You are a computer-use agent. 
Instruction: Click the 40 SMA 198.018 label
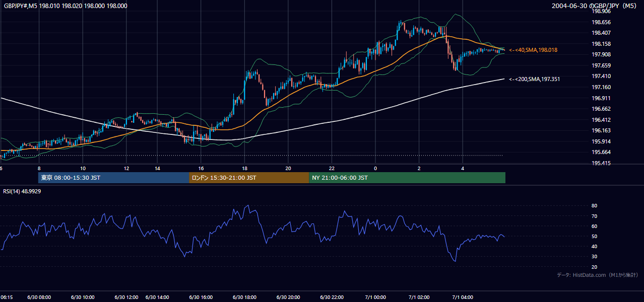533,50
